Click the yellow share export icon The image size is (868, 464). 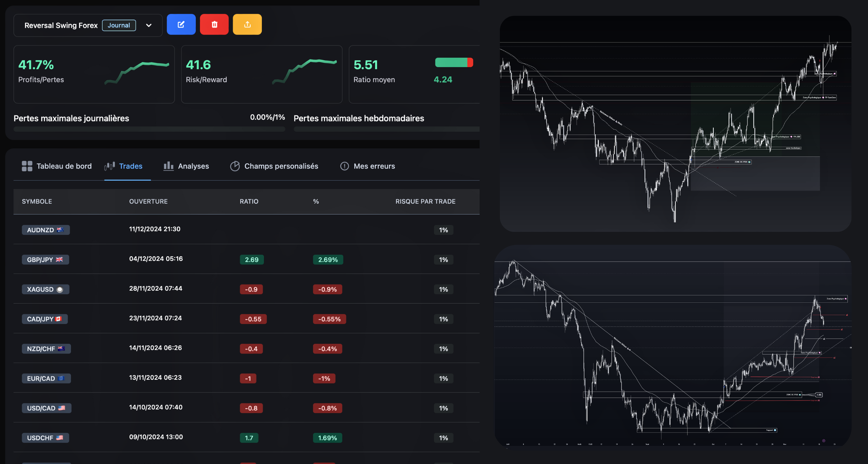(247, 24)
